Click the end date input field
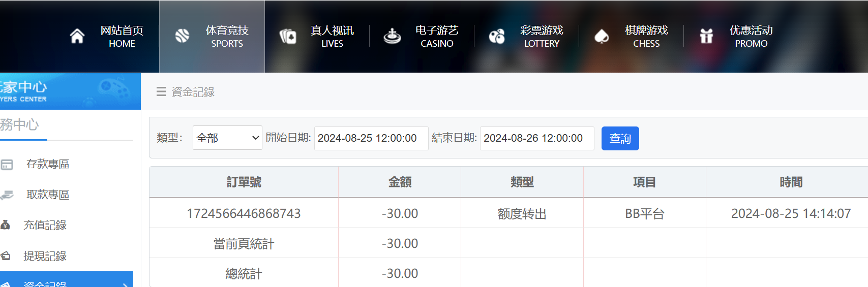 click(536, 138)
